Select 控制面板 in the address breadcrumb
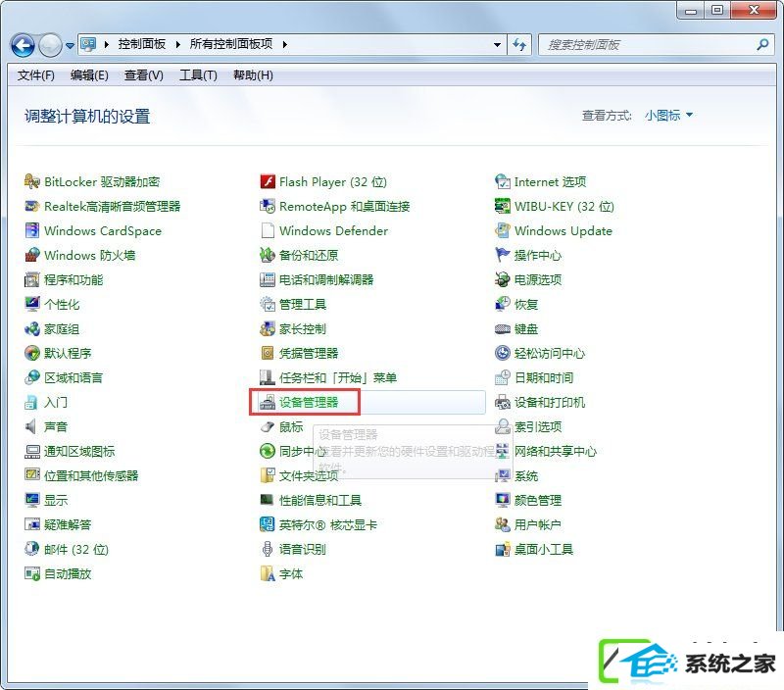The width and height of the screenshot is (784, 690). [x=142, y=44]
